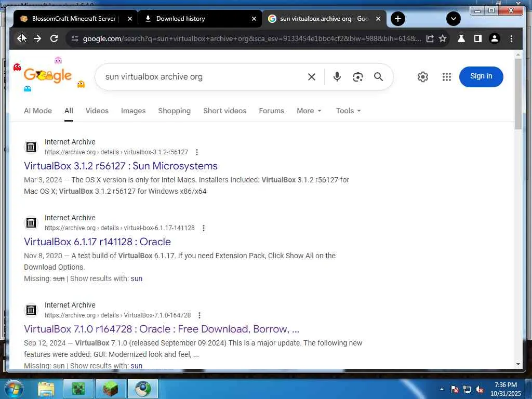Open the Minecraft grass block taskbar icon
This screenshot has width=532, height=399.
[x=111, y=389]
